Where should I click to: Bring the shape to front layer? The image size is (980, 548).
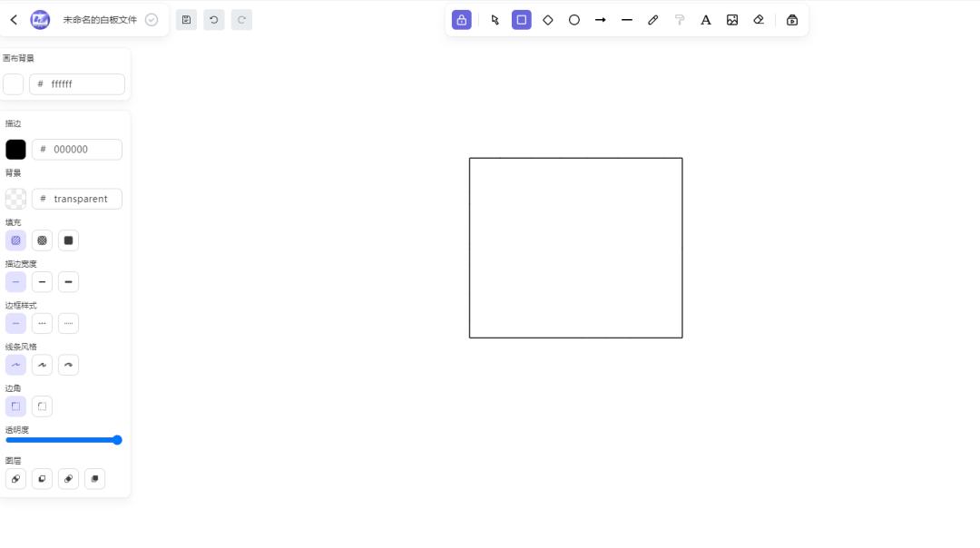(x=94, y=478)
